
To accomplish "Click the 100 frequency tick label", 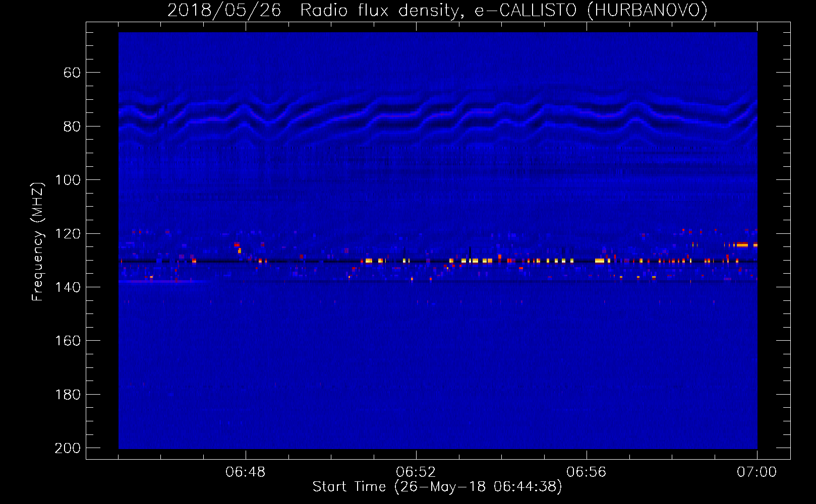I will point(68,180).
